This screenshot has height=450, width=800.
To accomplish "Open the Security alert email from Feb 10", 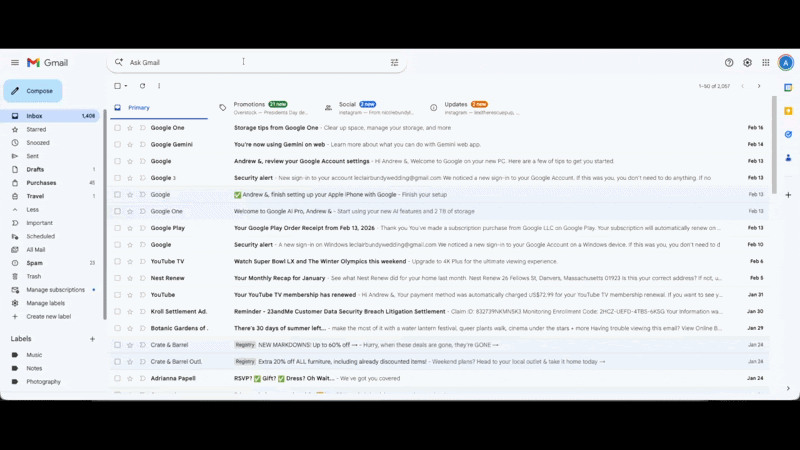I will [x=439, y=245].
